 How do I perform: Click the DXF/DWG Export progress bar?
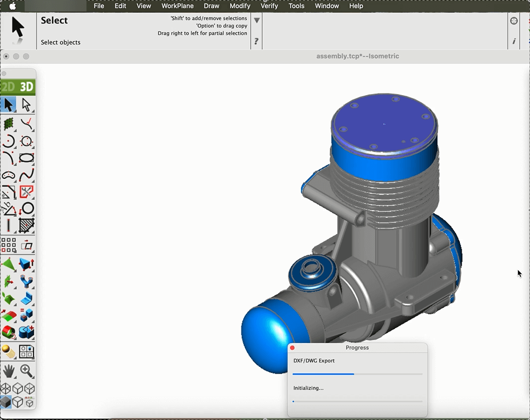(x=357, y=374)
